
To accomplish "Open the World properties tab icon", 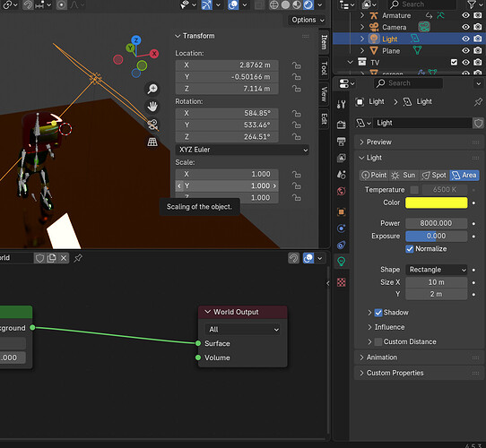I will click(x=341, y=192).
